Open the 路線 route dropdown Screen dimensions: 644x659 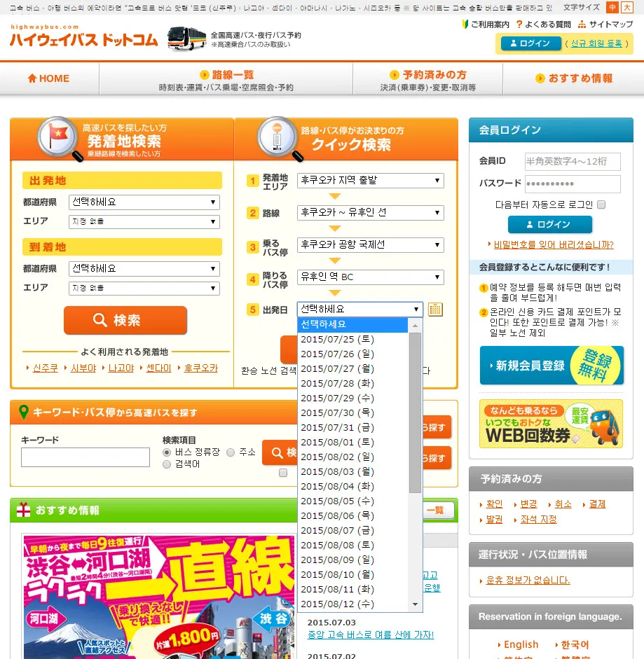[370, 213]
